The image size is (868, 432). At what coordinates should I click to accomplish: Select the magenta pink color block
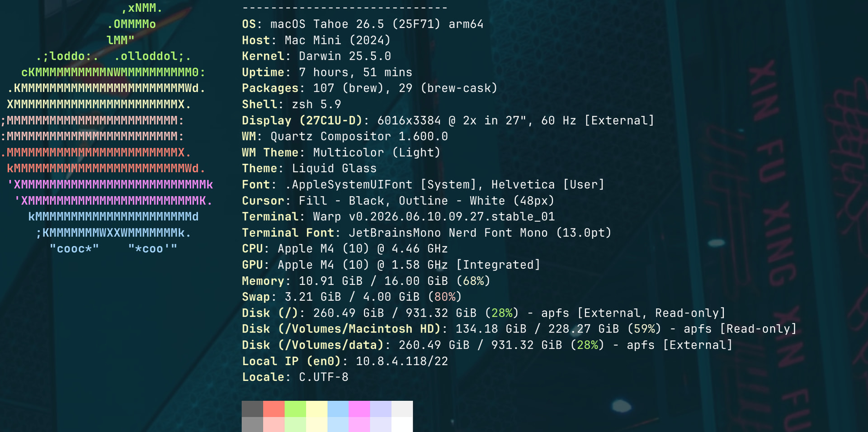tap(359, 408)
